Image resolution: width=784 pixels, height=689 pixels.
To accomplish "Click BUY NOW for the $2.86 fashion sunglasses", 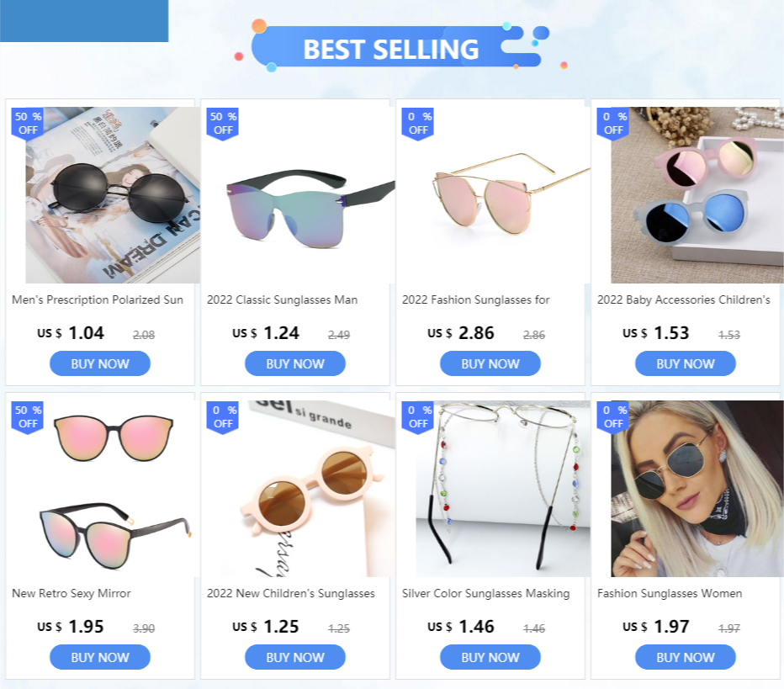I will (490, 363).
